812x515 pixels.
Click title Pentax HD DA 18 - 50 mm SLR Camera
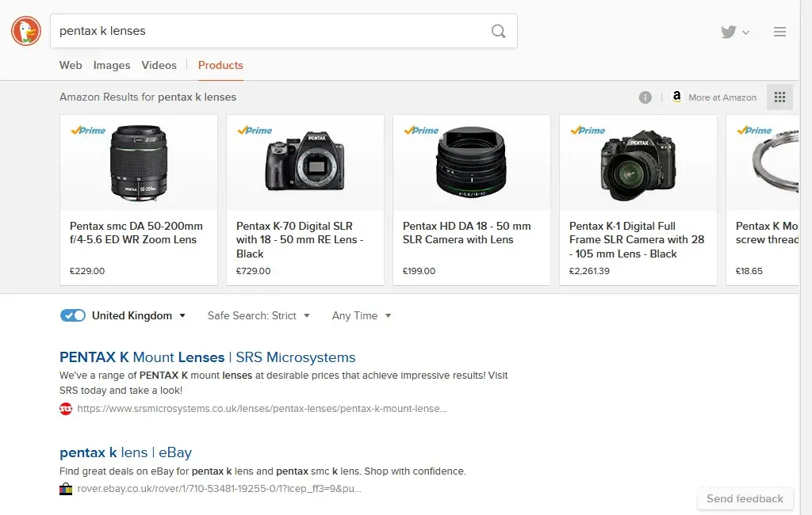point(466,233)
